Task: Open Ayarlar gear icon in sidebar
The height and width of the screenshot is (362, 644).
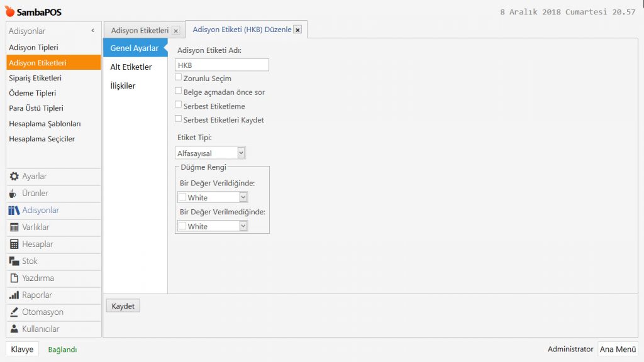Action: [x=14, y=177]
